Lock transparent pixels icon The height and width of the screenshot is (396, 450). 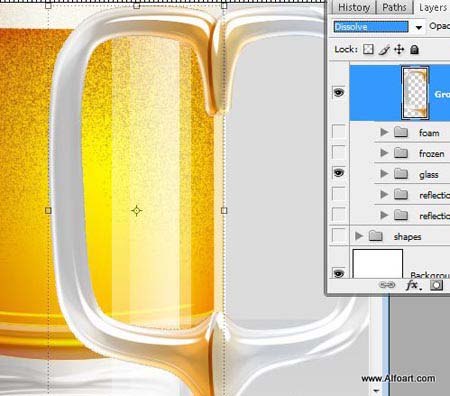[368, 49]
